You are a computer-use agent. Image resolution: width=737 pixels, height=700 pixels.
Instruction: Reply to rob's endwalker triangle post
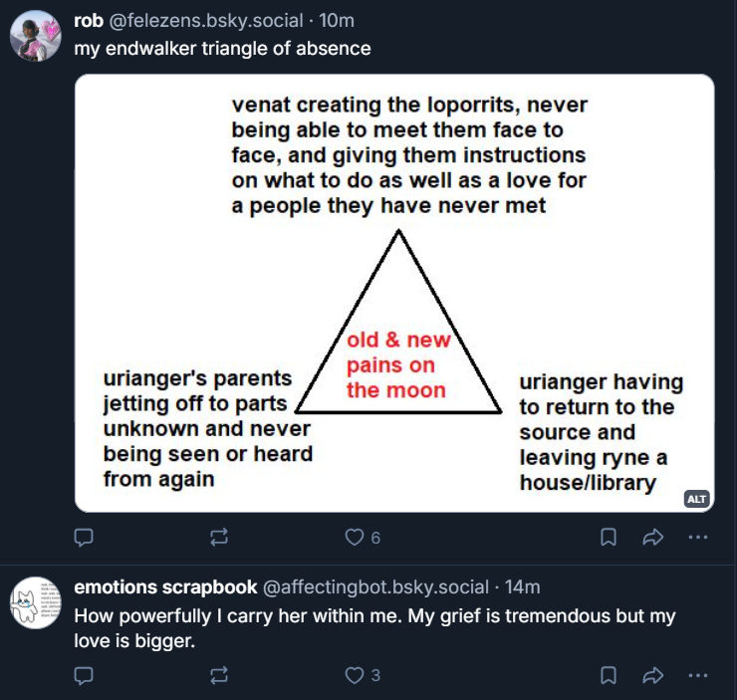(x=85, y=538)
